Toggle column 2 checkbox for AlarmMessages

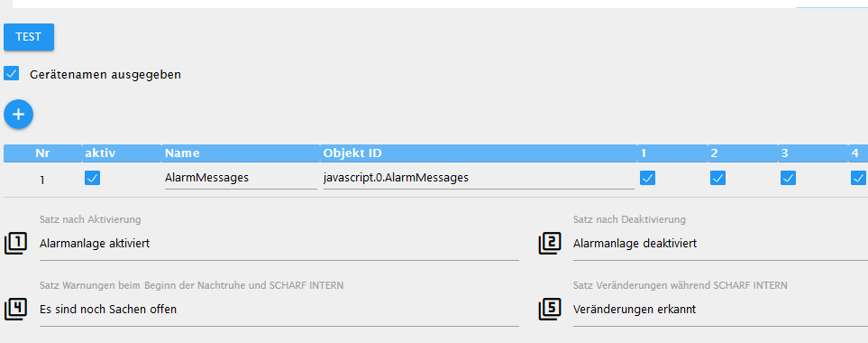coord(718,178)
